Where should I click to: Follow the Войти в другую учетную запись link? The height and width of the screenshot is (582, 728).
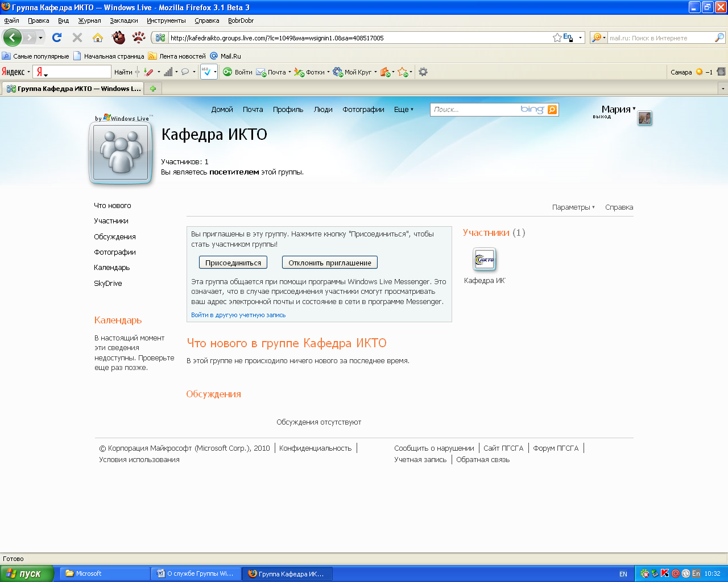coord(238,315)
